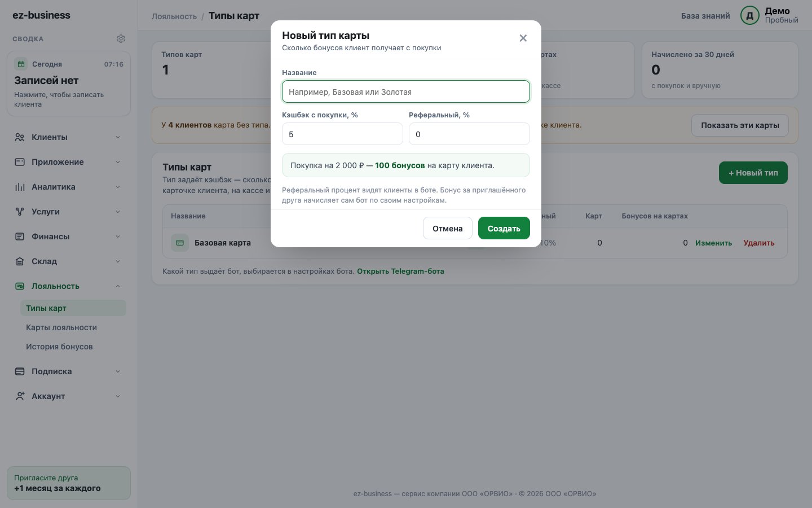Expand the Аккаунт section chevron
The height and width of the screenshot is (508, 812).
118,396
